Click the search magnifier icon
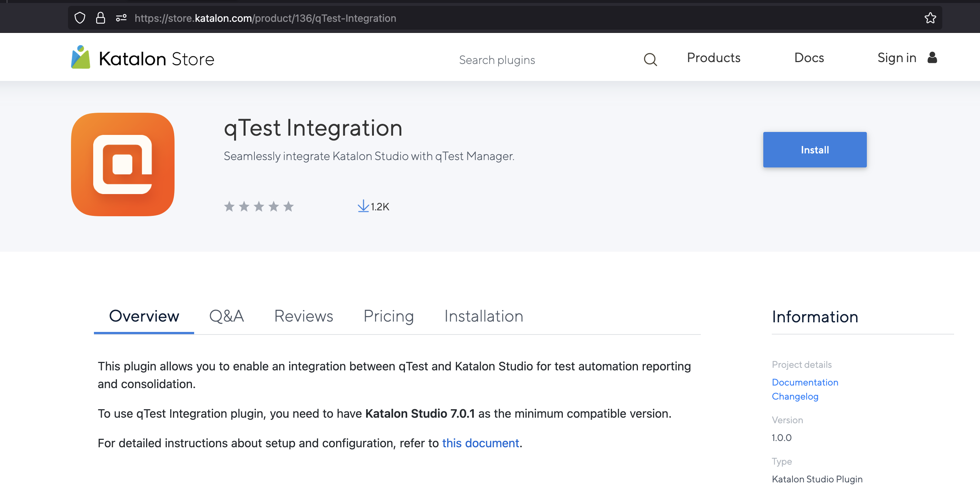Screen dimensions: 980x499 click(650, 60)
